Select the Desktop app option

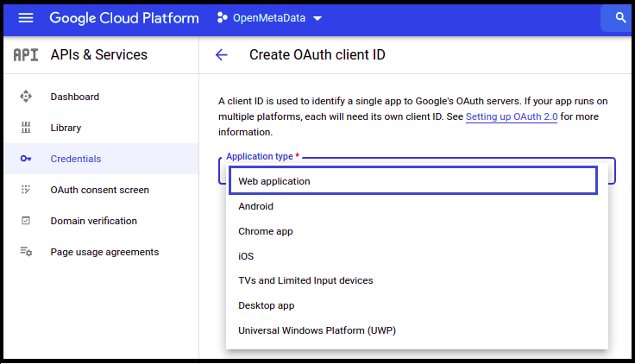click(266, 305)
